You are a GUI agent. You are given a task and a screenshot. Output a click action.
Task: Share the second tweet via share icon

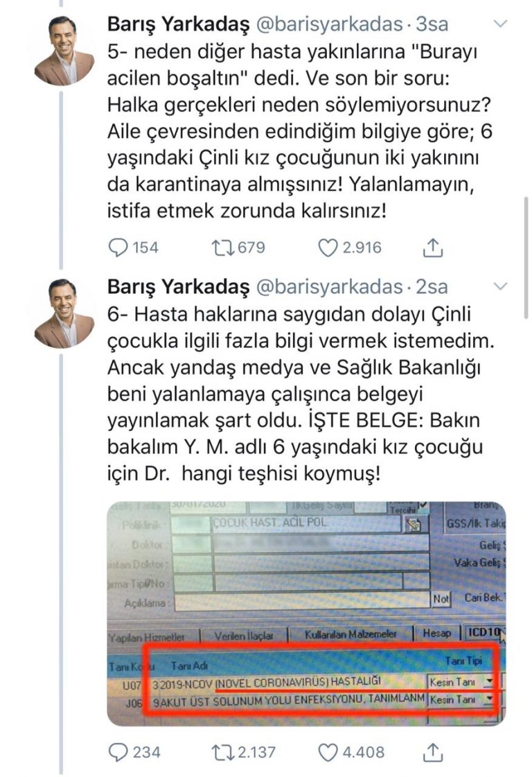pos(432,752)
